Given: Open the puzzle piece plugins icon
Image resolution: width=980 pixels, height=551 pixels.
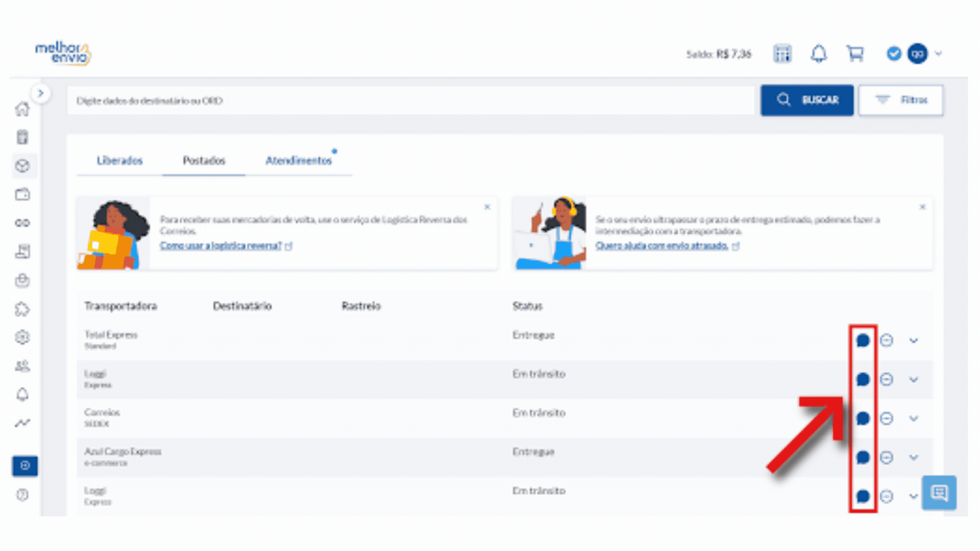Looking at the screenshot, I should pos(22,309).
